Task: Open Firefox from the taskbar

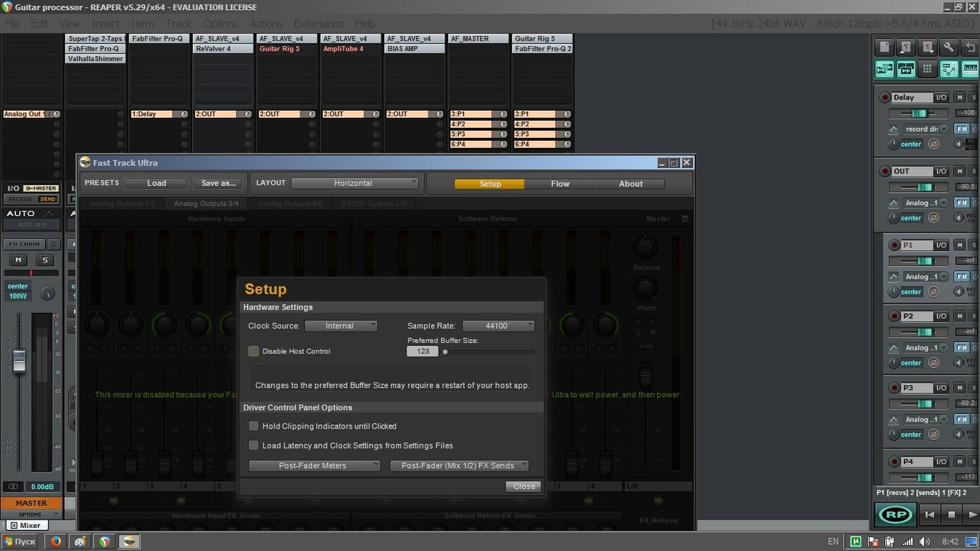Action: [x=55, y=541]
